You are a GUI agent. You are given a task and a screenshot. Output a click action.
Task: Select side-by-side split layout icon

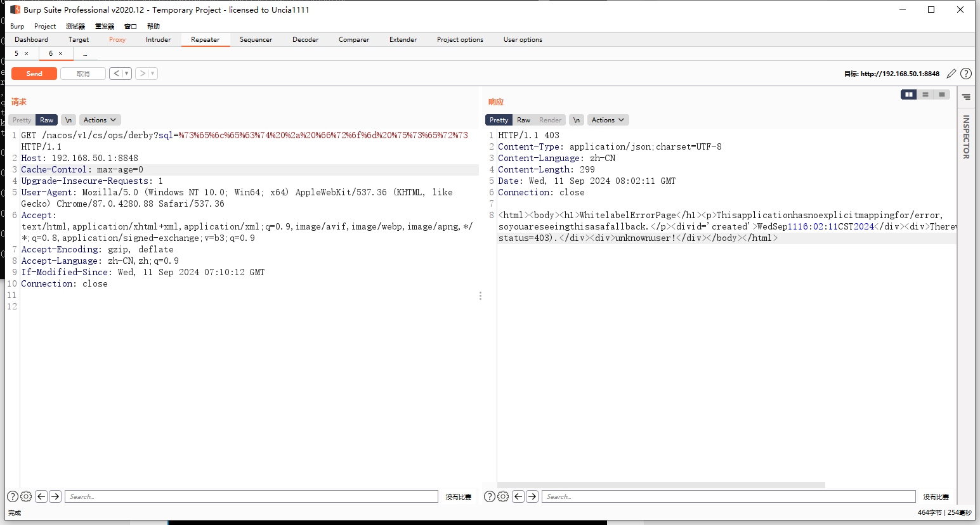(909, 94)
